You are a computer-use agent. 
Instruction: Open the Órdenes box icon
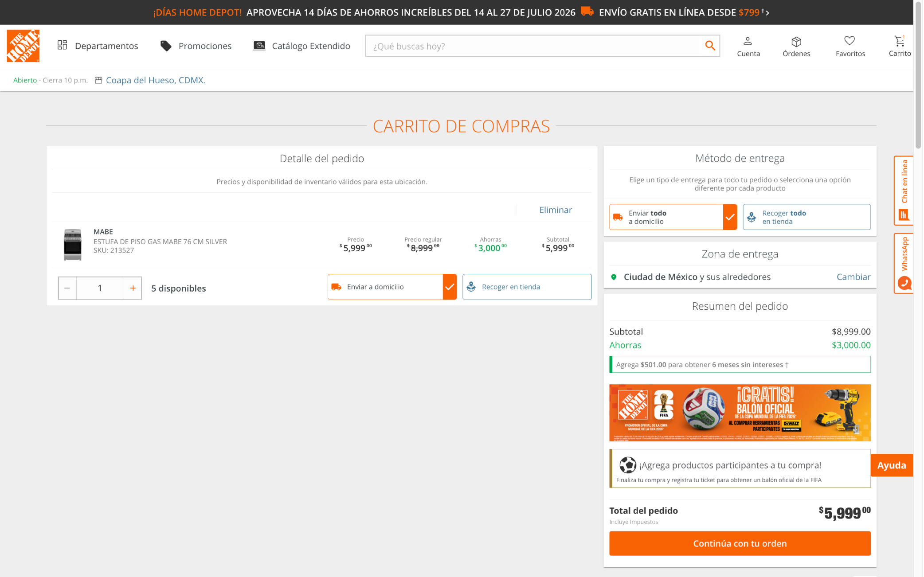796,46
